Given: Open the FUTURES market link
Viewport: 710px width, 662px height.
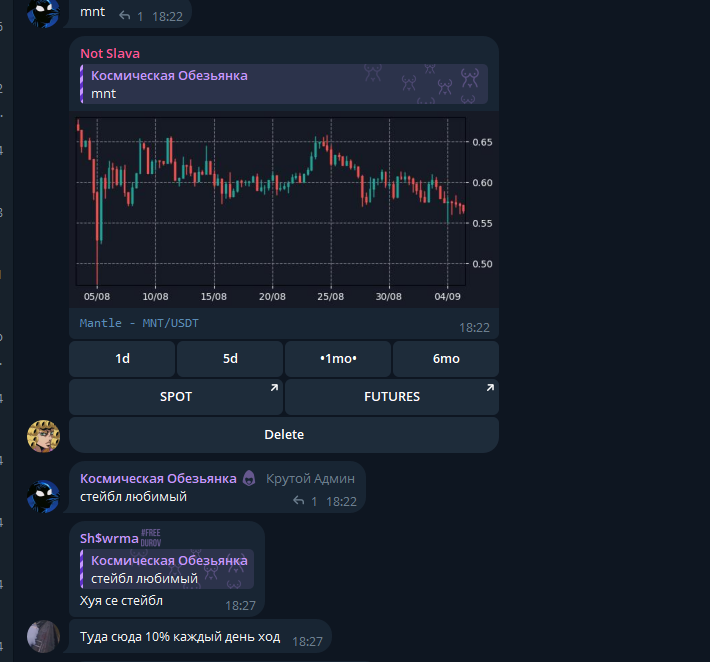Looking at the screenshot, I should click(392, 397).
